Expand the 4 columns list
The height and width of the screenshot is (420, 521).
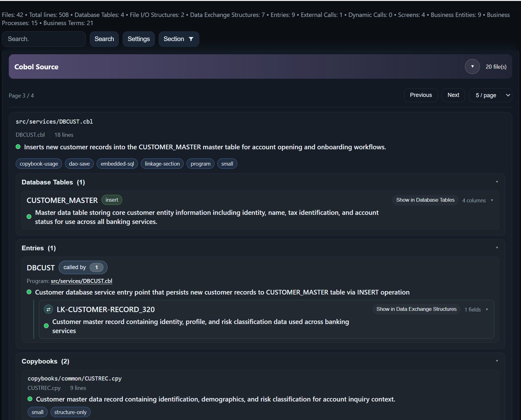(x=477, y=200)
